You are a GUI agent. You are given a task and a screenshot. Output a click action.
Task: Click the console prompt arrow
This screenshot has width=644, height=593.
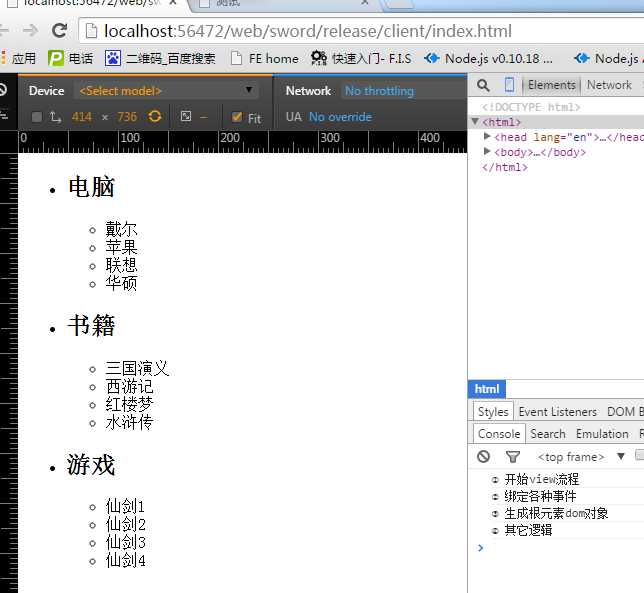pyautogui.click(x=481, y=548)
